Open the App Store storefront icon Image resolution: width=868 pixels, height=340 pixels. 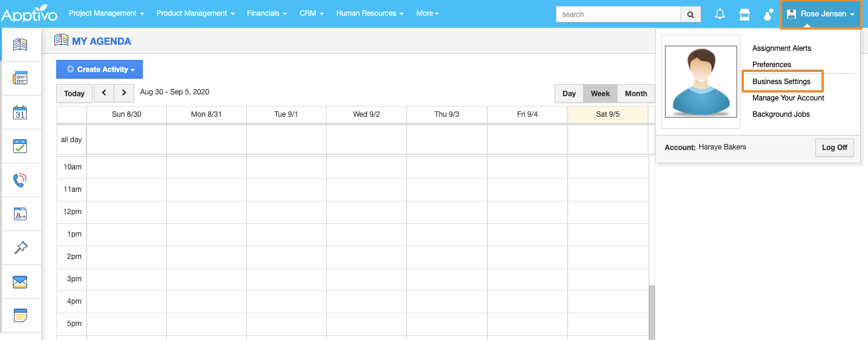(x=744, y=14)
